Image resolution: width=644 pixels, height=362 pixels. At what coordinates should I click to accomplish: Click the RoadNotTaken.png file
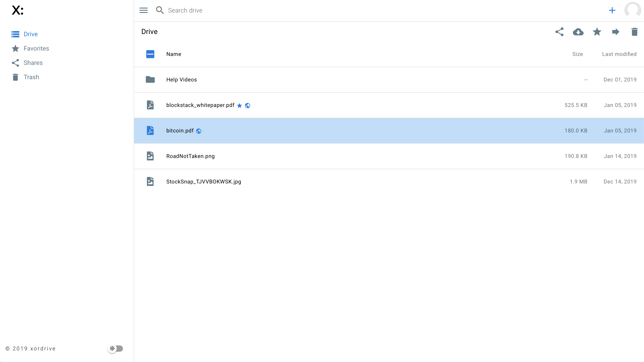(190, 156)
